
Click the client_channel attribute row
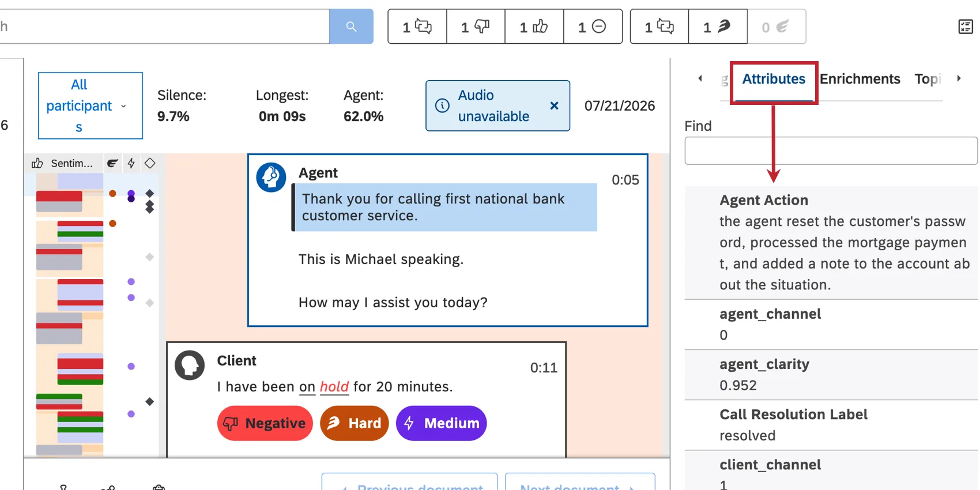(831, 471)
